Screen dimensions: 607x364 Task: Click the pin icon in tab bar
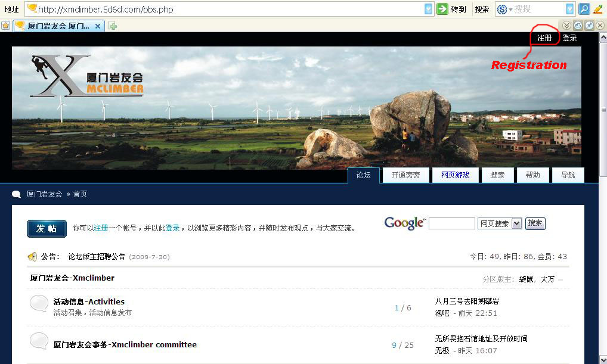point(589,26)
